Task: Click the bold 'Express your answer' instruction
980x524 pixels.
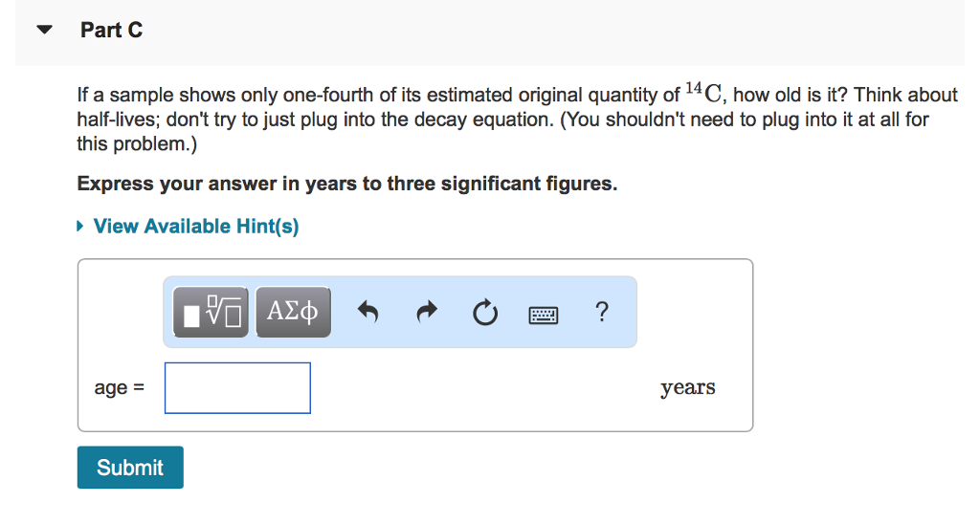Action: (x=346, y=184)
